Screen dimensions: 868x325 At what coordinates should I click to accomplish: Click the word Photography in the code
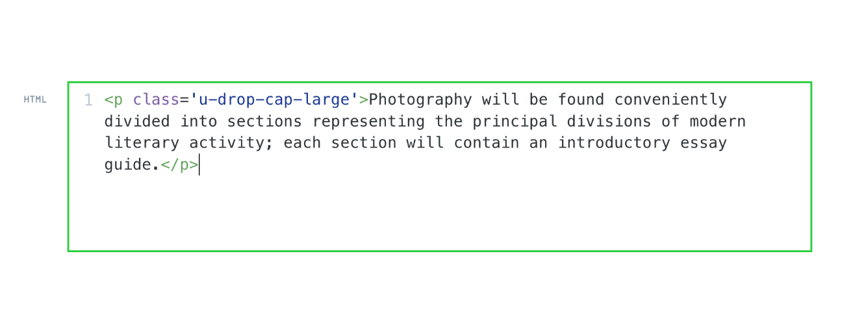pyautogui.click(x=420, y=100)
